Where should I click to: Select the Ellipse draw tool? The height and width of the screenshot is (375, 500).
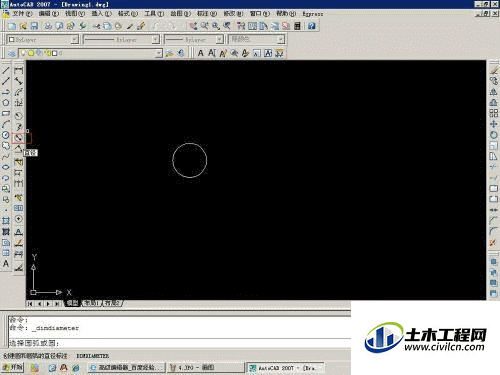pyautogui.click(x=6, y=167)
